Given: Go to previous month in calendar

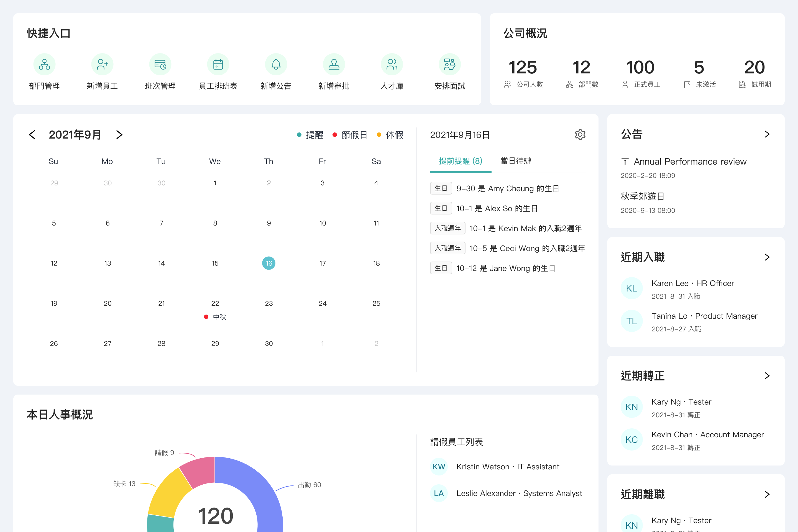Looking at the screenshot, I should pos(32,135).
